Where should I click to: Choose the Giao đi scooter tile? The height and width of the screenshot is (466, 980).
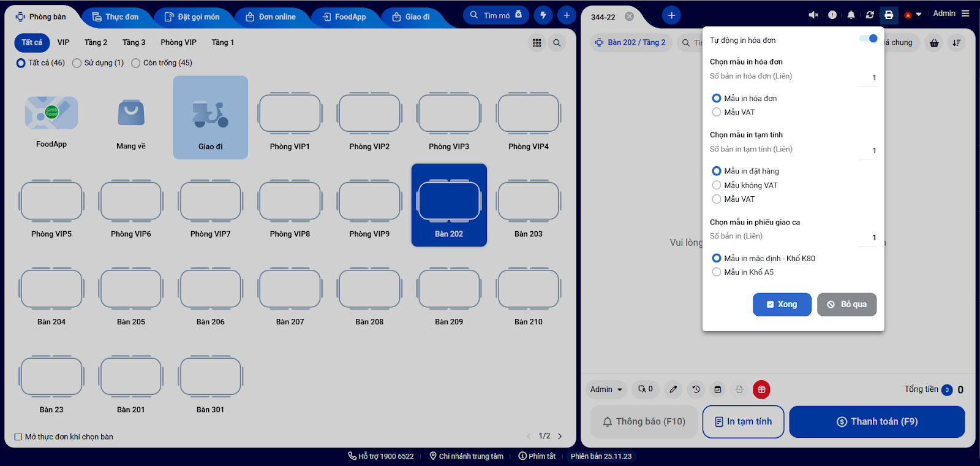click(211, 118)
